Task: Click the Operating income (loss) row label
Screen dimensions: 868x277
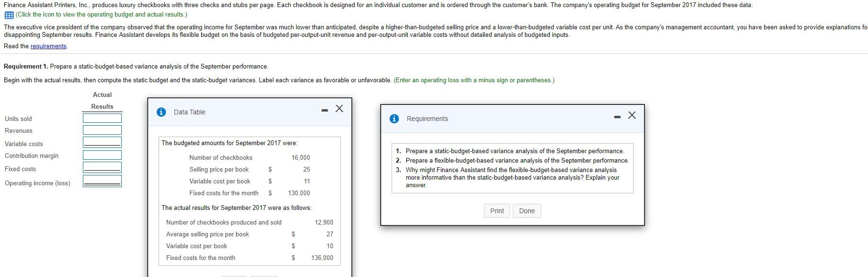Action: (37, 183)
